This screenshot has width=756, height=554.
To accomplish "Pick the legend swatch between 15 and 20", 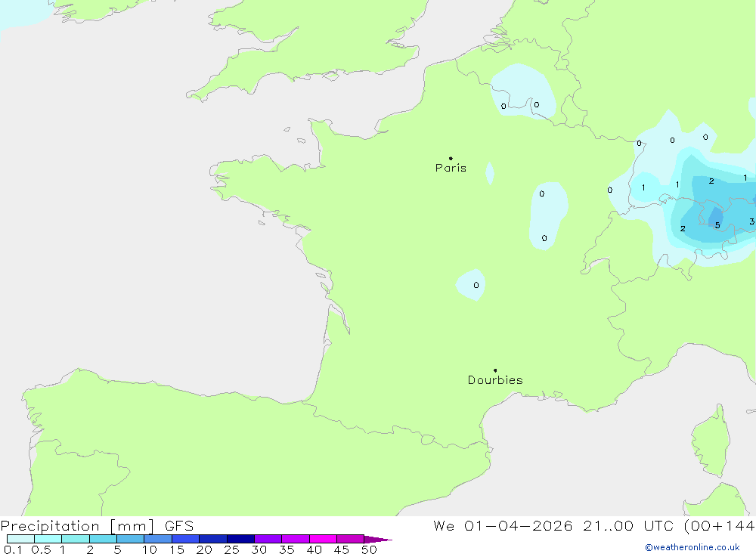I will point(185,539).
